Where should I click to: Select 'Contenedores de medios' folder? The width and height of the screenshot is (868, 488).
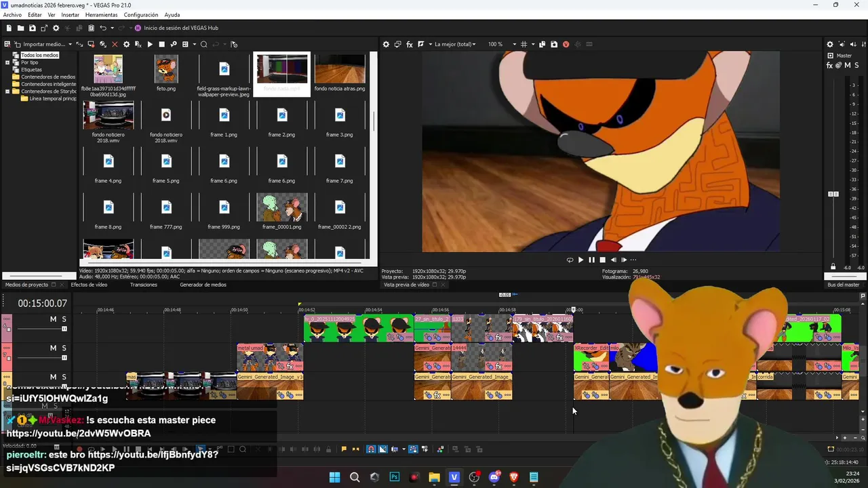click(x=48, y=77)
